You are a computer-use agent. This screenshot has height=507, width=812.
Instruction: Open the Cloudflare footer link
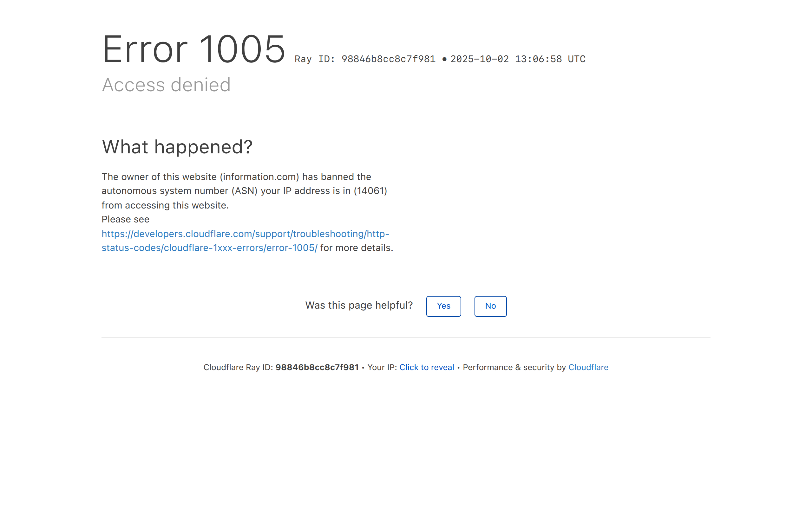[588, 367]
